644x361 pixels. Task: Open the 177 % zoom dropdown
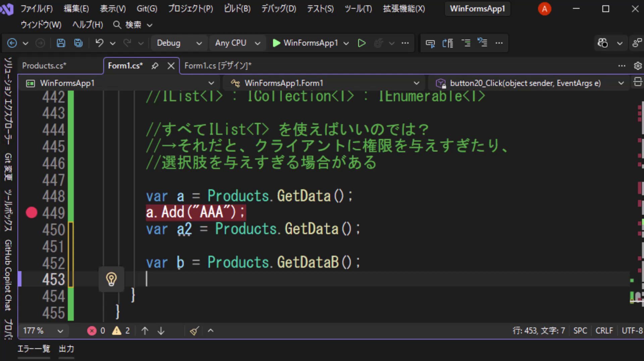click(x=43, y=331)
